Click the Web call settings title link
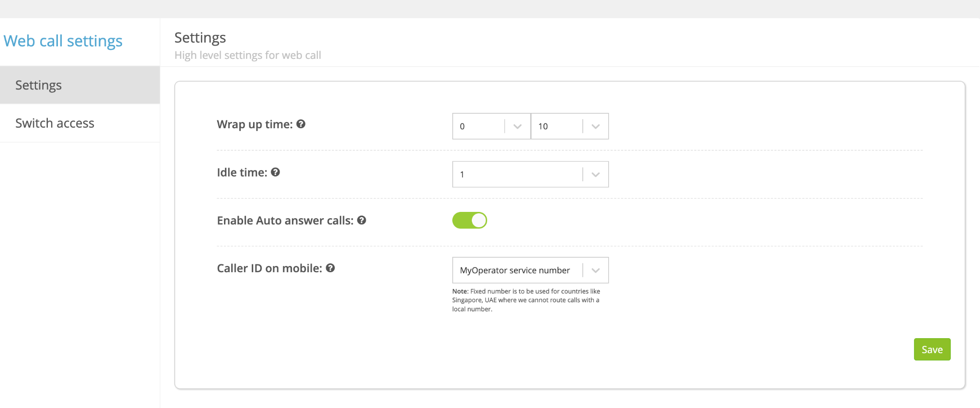 [x=63, y=41]
